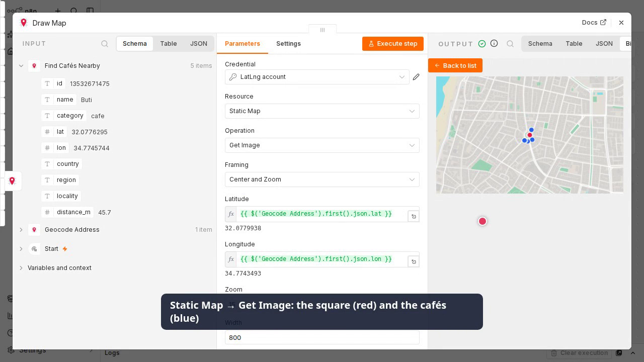644x362 pixels.
Task: Click the number type icon beside distance_m
Action: coord(47,212)
